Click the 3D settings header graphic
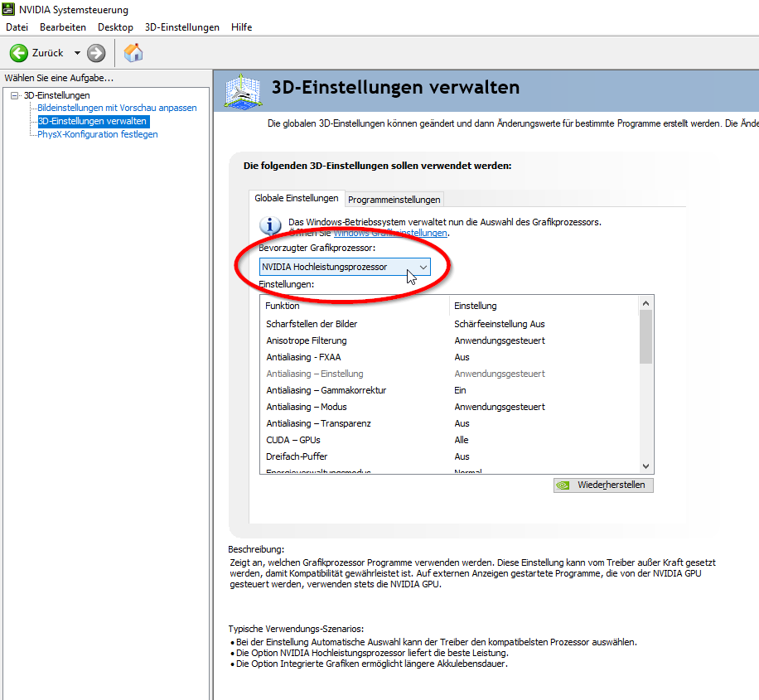Screen dimensions: 759x700 click(x=243, y=90)
